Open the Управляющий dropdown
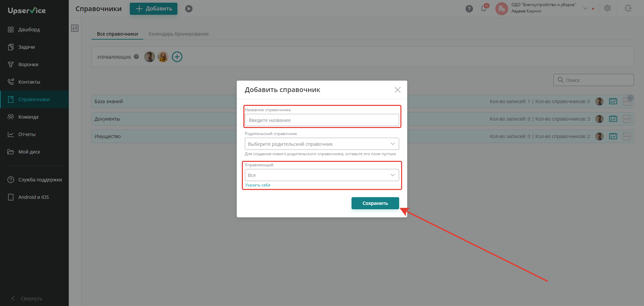 click(322, 175)
